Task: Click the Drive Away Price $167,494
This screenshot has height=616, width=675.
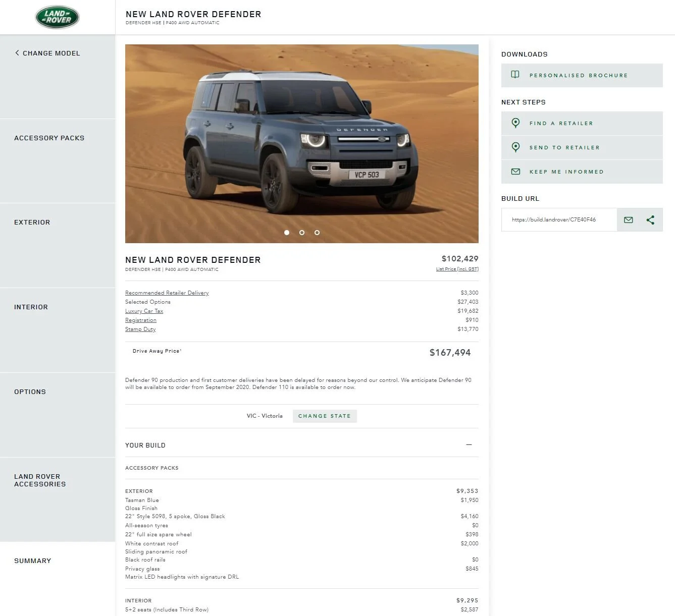Action: pyautogui.click(x=450, y=353)
